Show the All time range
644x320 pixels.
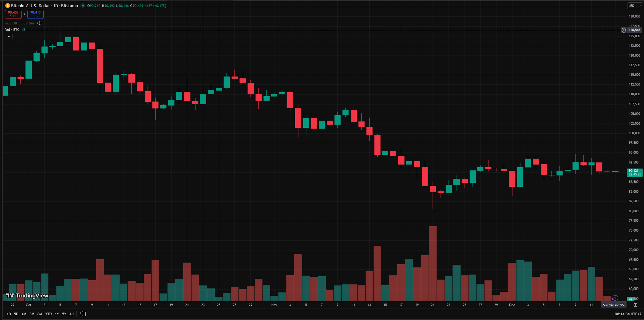click(71, 314)
